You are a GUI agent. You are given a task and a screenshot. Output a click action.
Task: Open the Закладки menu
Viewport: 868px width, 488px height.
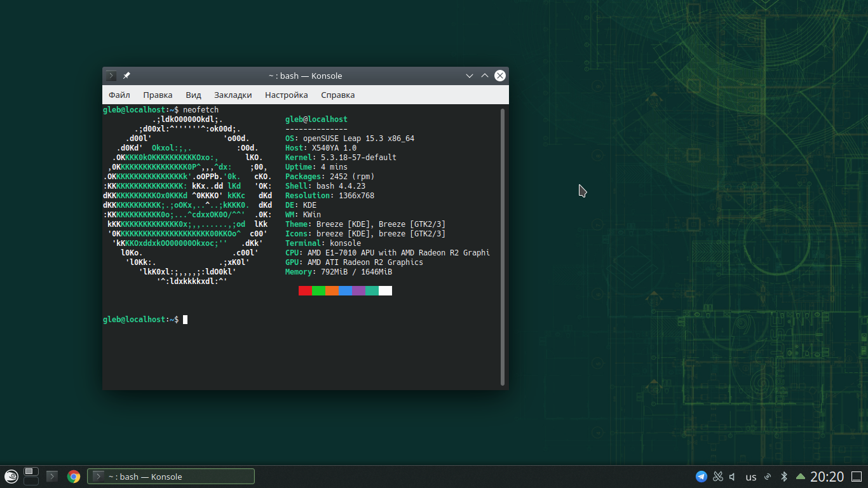point(233,95)
